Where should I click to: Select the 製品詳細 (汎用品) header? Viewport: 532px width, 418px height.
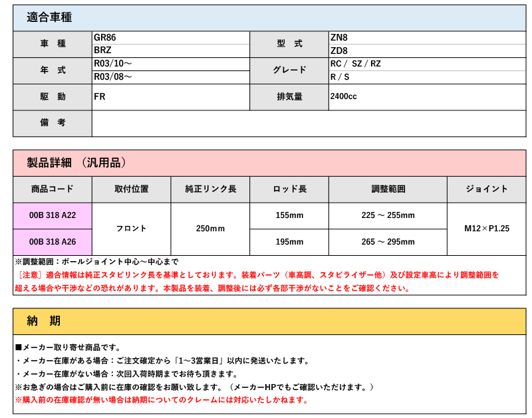[x=269, y=163]
